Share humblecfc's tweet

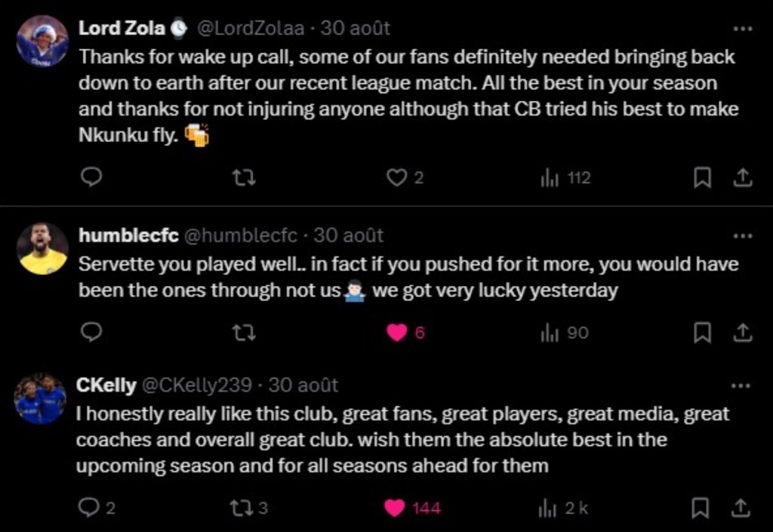tap(743, 332)
